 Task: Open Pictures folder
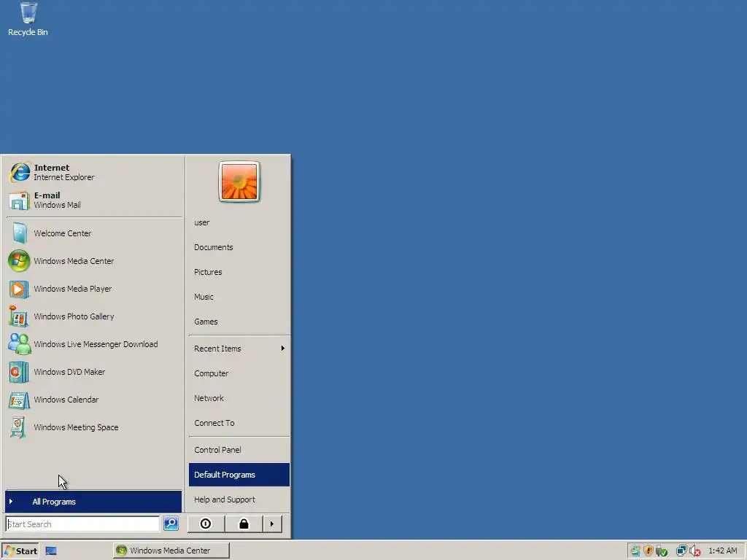(x=239, y=272)
